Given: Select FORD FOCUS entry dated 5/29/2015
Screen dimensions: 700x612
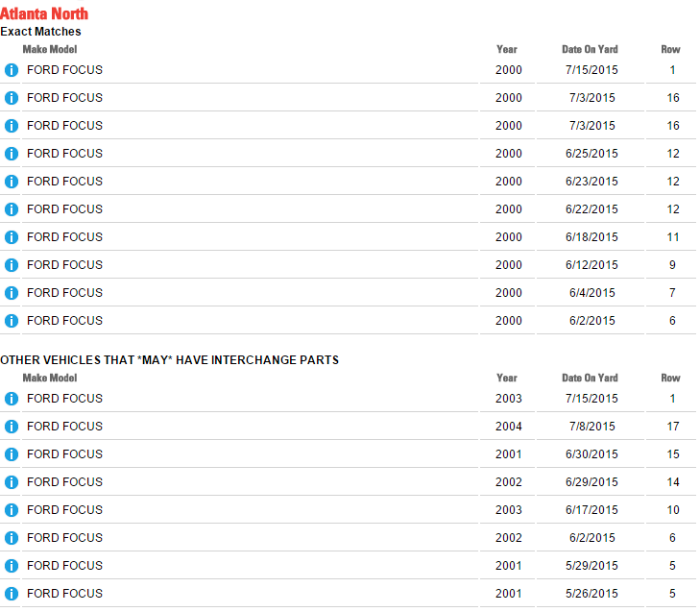Looking at the screenshot, I should pos(64,566).
